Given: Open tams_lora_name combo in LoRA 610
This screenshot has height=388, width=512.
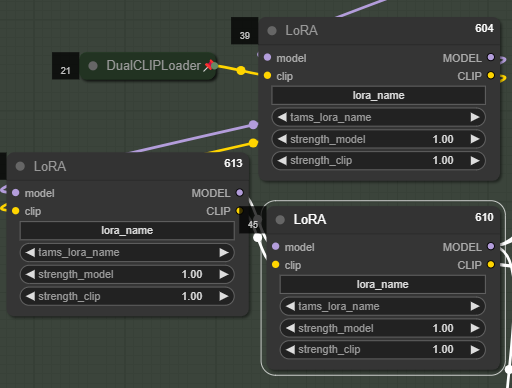Looking at the screenshot, I should click(382, 306).
